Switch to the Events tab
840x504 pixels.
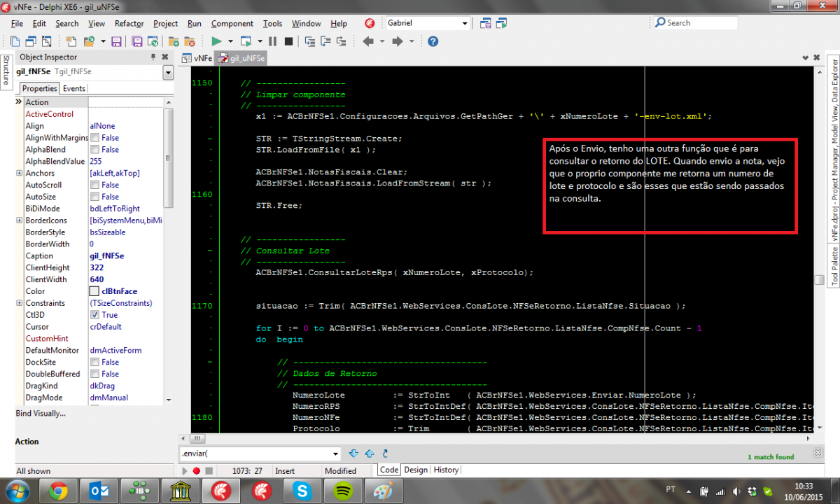tap(73, 88)
